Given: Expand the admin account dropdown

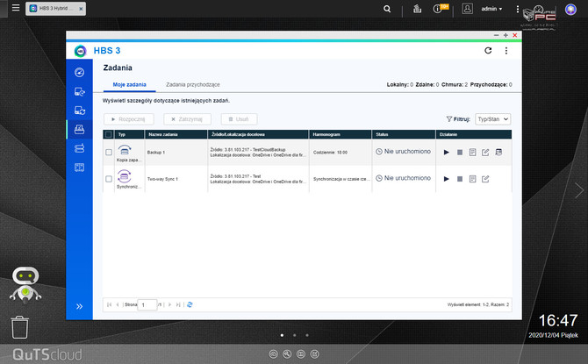Looking at the screenshot, I should (491, 9).
